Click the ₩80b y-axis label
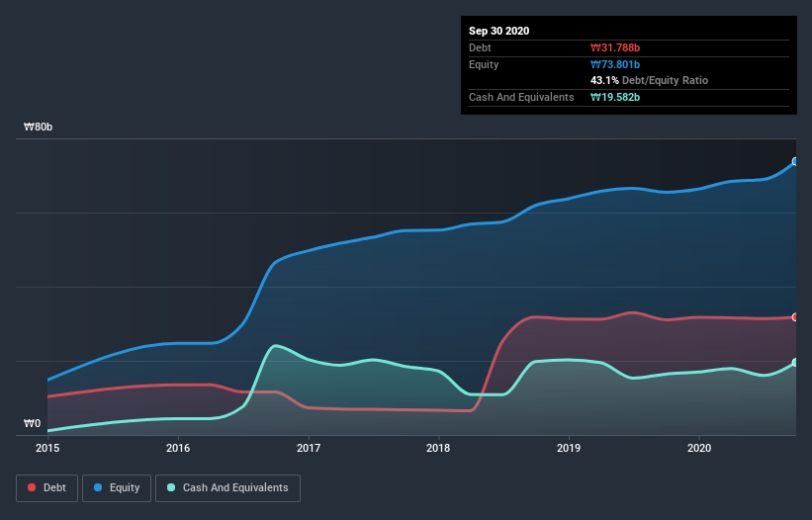This screenshot has width=812, height=520. (x=38, y=127)
